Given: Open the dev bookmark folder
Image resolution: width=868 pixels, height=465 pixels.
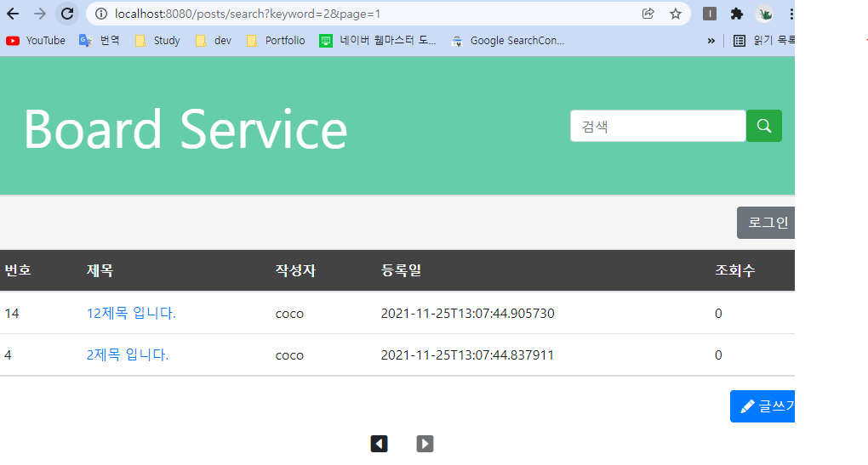Looking at the screenshot, I should pyautogui.click(x=214, y=40).
